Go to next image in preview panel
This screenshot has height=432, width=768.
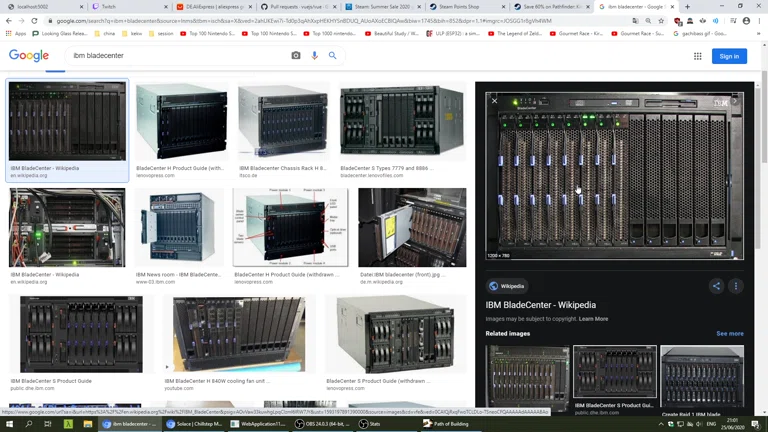tap(734, 101)
